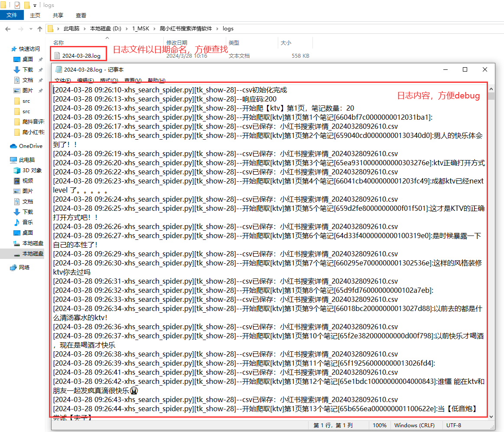Sort files by 大小 column header

[286, 43]
